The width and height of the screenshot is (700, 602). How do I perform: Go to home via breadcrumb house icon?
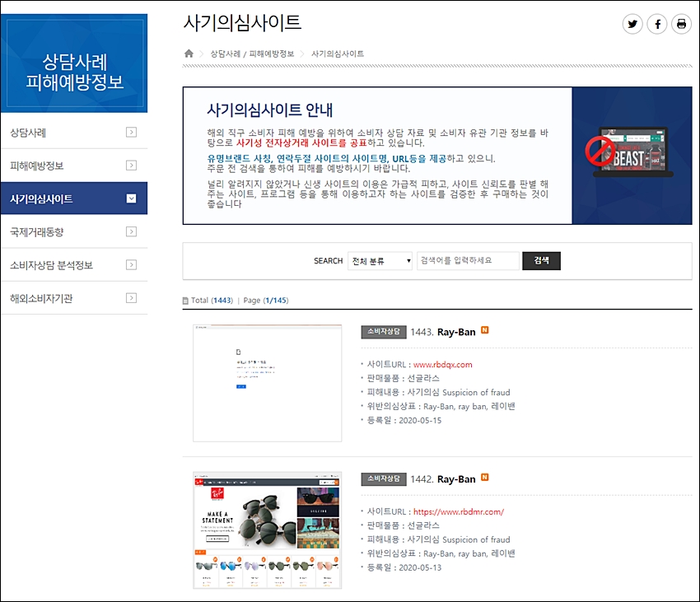pos(189,54)
